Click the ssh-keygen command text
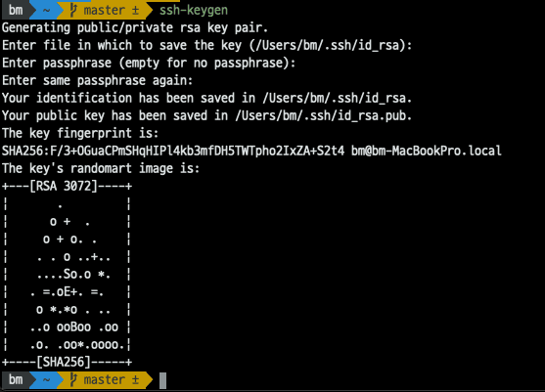Viewport: 545px width, 392px height. coord(194,10)
